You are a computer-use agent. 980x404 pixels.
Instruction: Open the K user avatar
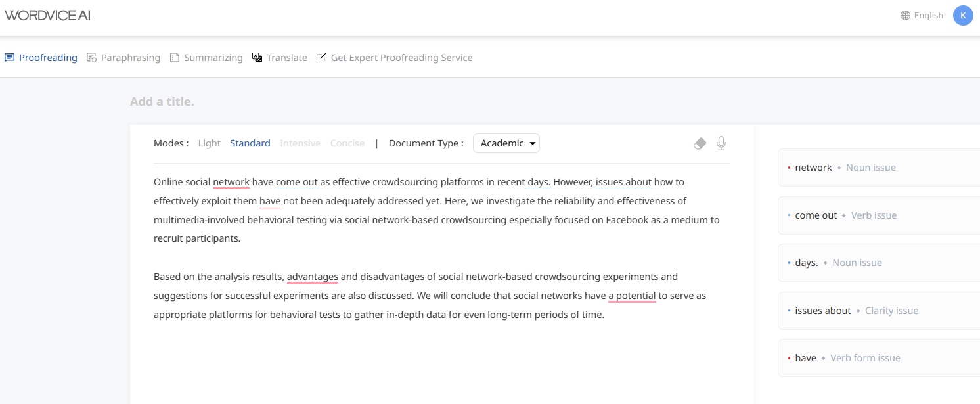963,15
